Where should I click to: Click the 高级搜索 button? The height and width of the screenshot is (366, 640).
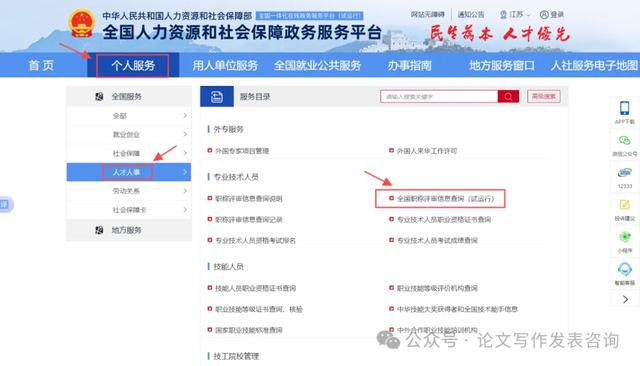pos(544,97)
